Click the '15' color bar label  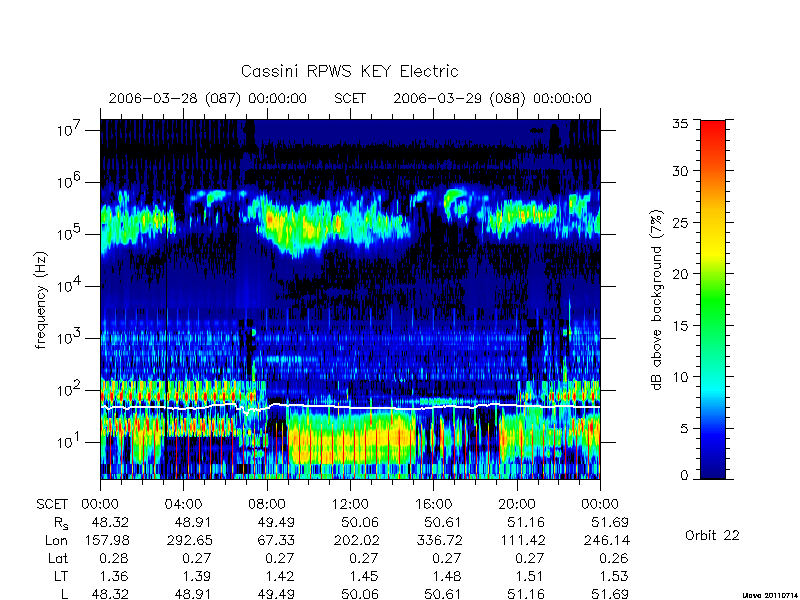tap(680, 325)
